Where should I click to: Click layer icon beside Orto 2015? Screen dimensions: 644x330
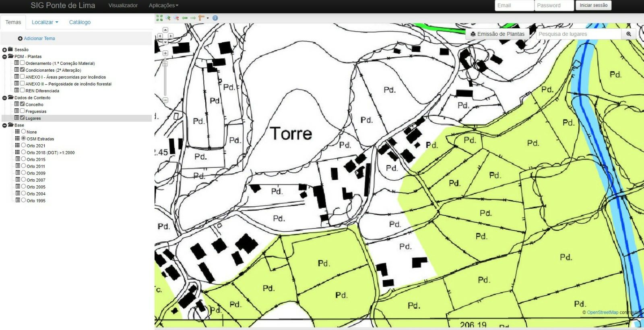pos(17,159)
